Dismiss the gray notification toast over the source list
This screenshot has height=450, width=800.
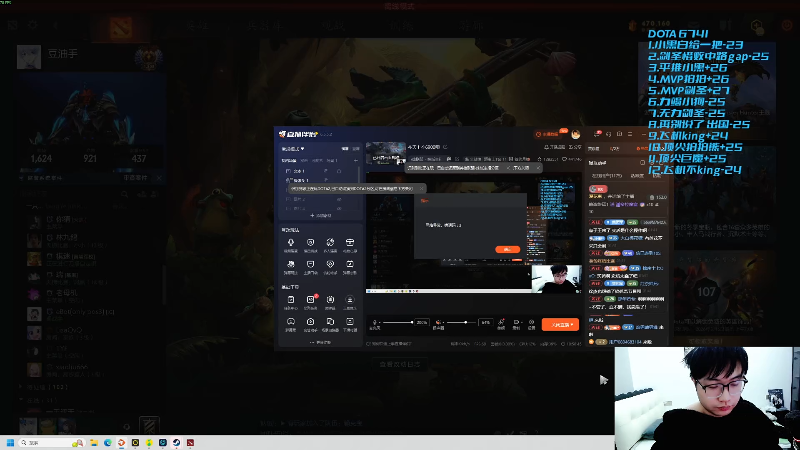click(x=421, y=188)
